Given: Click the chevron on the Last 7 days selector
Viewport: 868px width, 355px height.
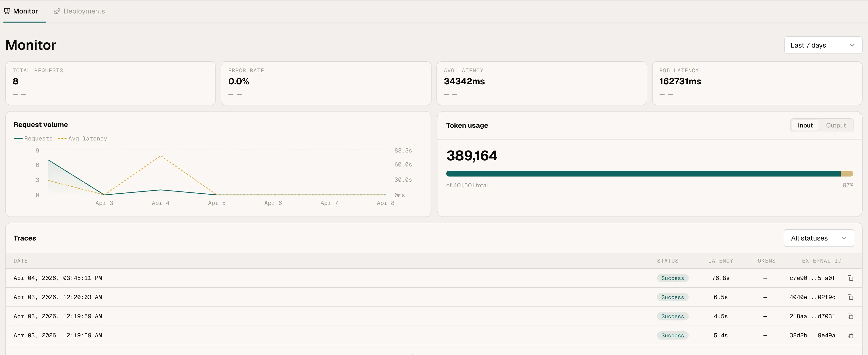Looking at the screenshot, I should (853, 45).
